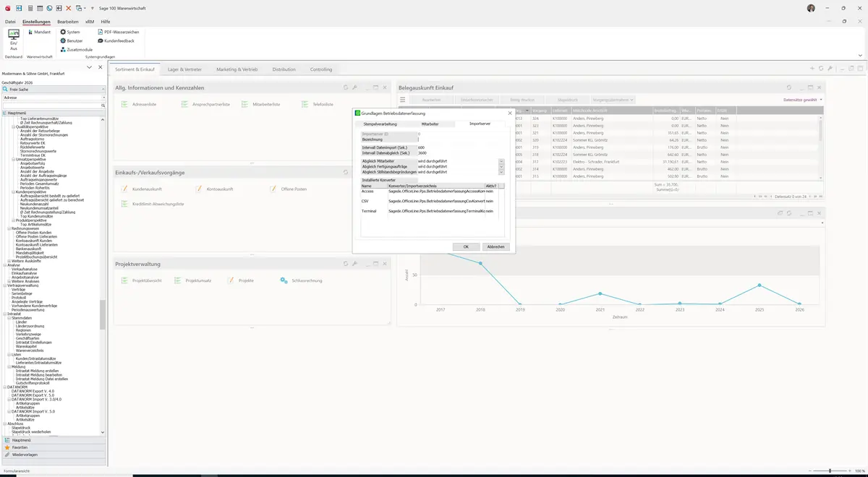Click the Beleg drucken button

pyautogui.click(x=522, y=100)
